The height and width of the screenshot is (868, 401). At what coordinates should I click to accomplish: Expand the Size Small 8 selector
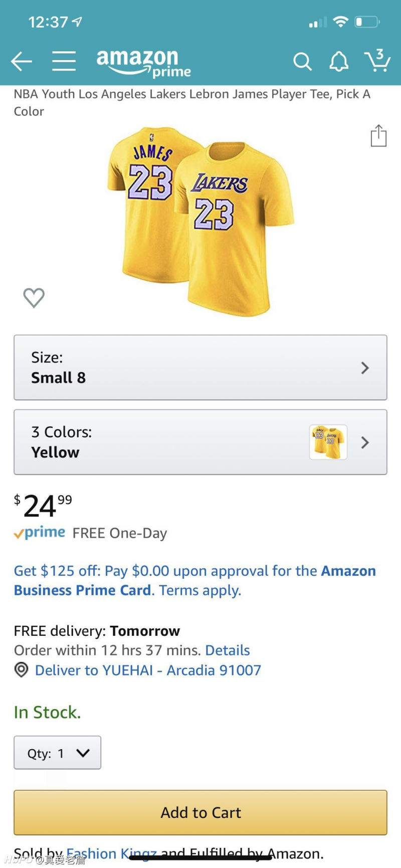coord(200,368)
